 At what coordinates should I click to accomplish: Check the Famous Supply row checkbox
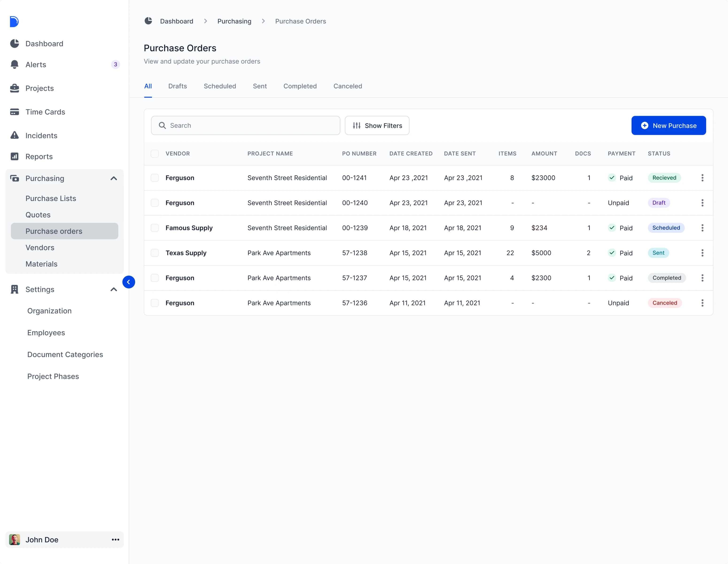[x=155, y=228]
